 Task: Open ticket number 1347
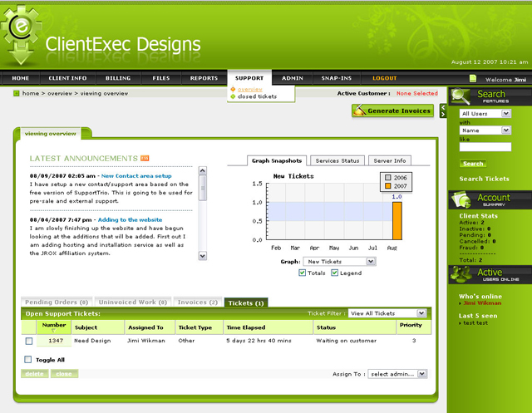pyautogui.click(x=56, y=341)
